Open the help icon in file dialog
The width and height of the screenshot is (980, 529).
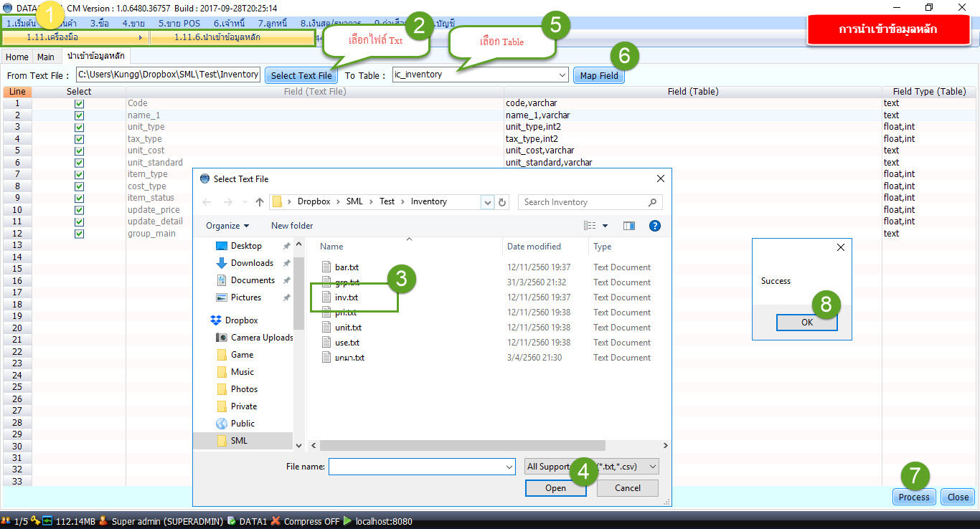[654, 226]
